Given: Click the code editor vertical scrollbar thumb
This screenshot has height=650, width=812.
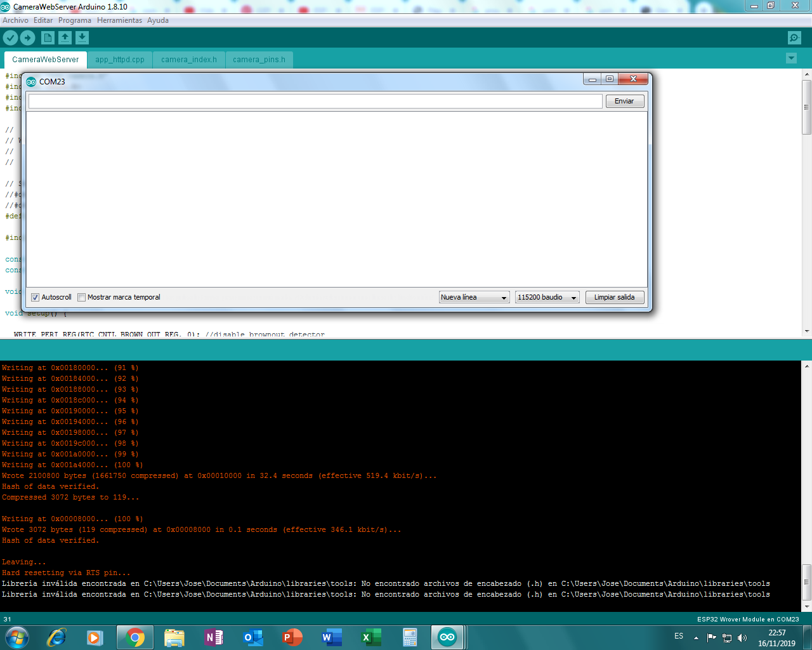Looking at the screenshot, I should point(807,107).
